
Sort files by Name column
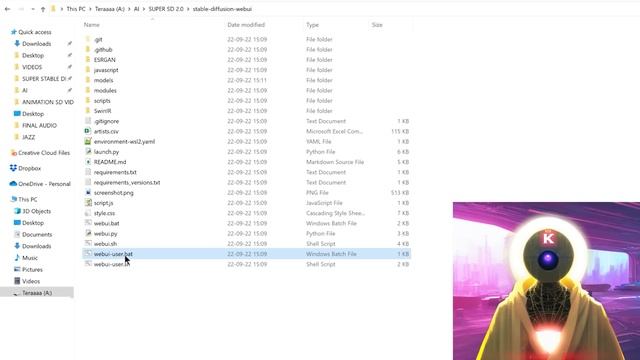pos(92,25)
